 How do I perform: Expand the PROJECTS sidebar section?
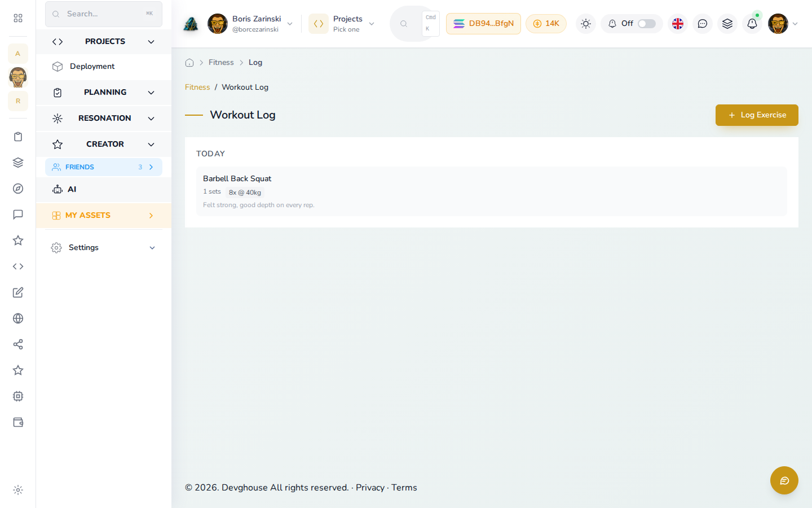(x=104, y=42)
